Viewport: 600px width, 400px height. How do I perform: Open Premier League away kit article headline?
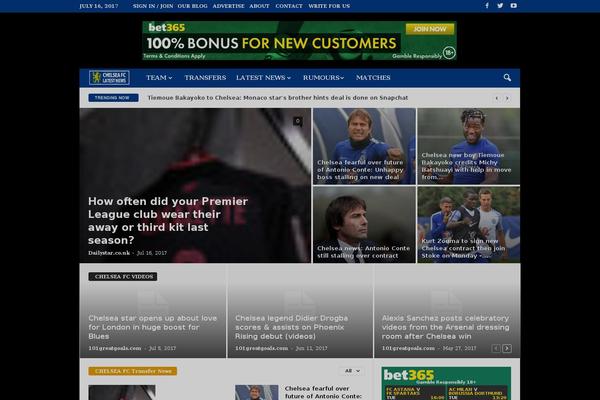(x=168, y=221)
